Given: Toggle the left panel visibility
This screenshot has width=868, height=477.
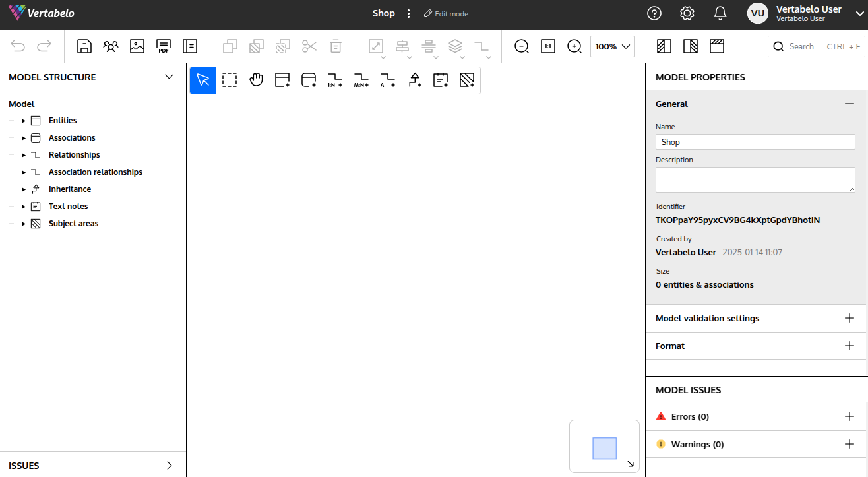Looking at the screenshot, I should pos(664,46).
